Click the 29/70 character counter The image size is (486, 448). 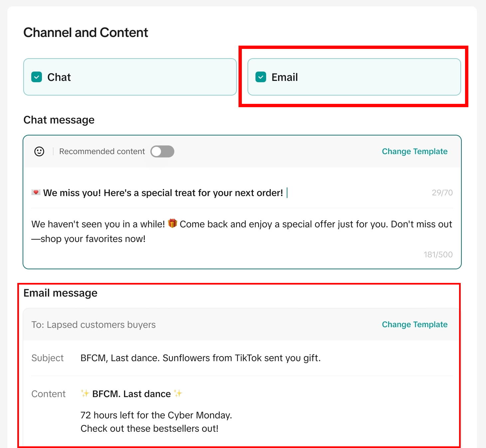pos(442,192)
